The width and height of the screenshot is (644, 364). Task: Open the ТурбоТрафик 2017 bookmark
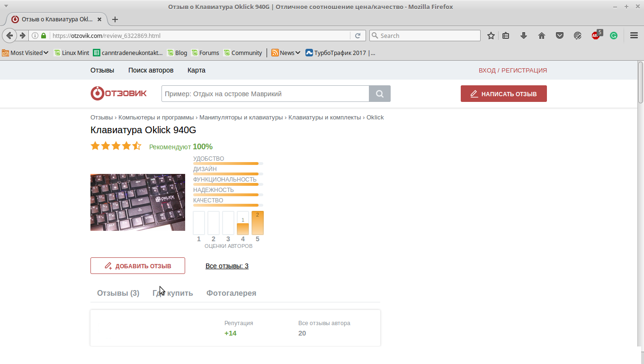(x=340, y=53)
